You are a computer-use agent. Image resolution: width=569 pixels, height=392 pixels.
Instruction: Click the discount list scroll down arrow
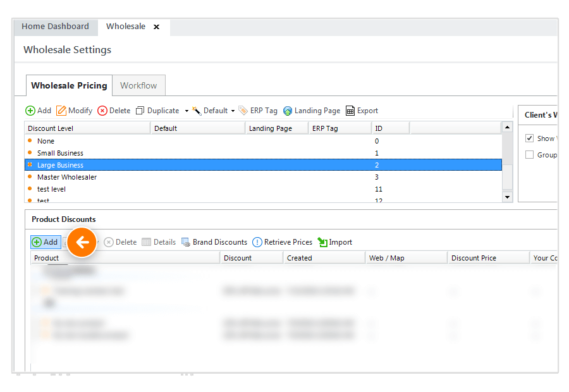[507, 197]
